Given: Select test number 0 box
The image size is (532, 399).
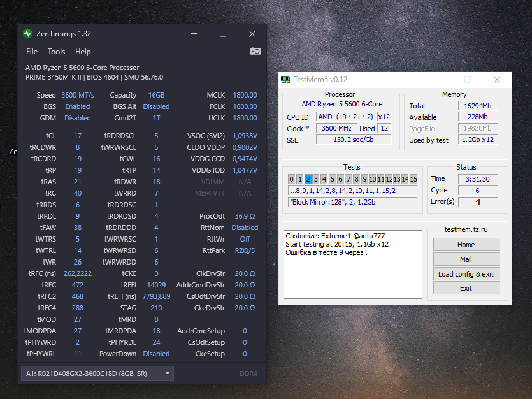Looking at the screenshot, I should [x=291, y=179].
